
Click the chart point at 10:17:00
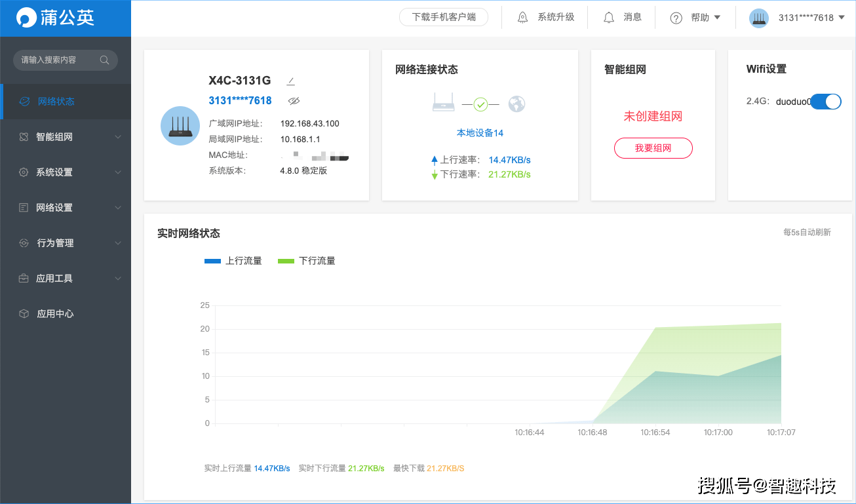pyautogui.click(x=718, y=376)
